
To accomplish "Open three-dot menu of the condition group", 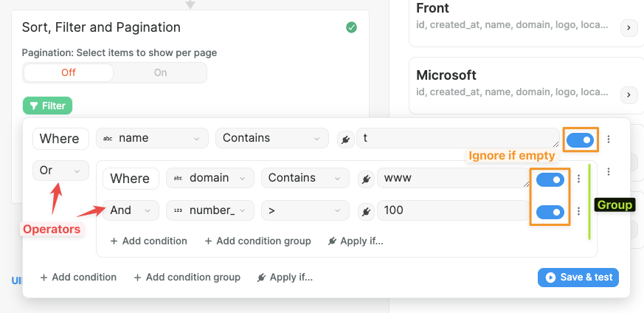I will 609,171.
